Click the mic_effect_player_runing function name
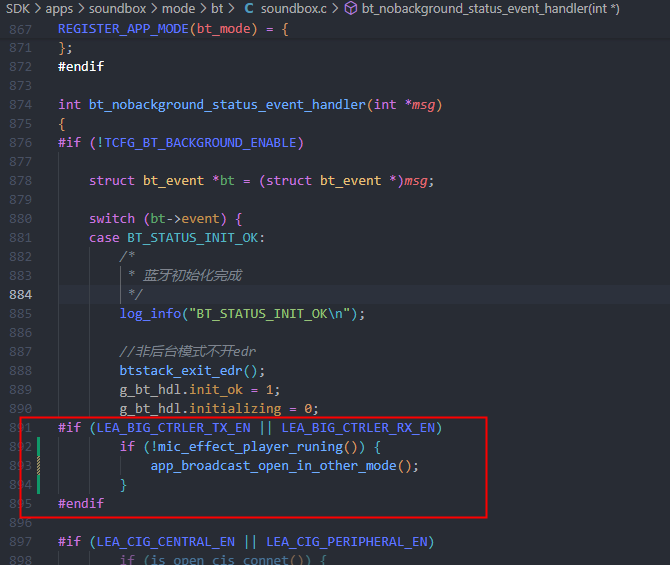This screenshot has width=670, height=565. (x=250, y=447)
